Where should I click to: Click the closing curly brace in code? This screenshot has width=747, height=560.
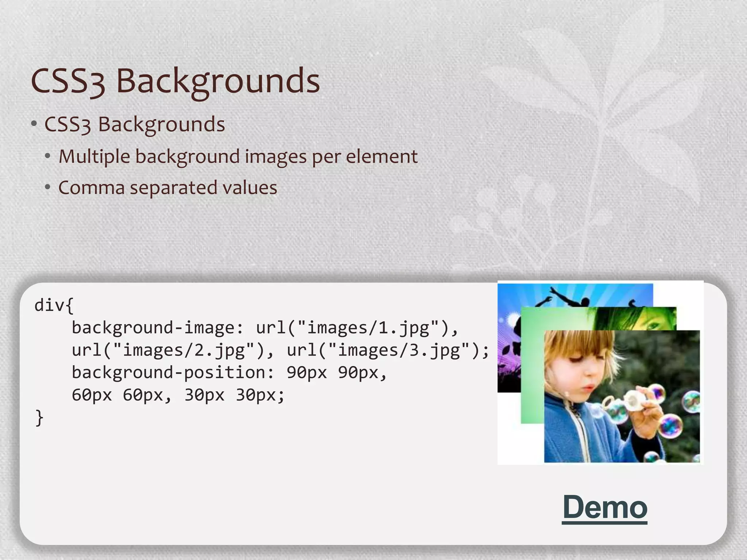(39, 418)
